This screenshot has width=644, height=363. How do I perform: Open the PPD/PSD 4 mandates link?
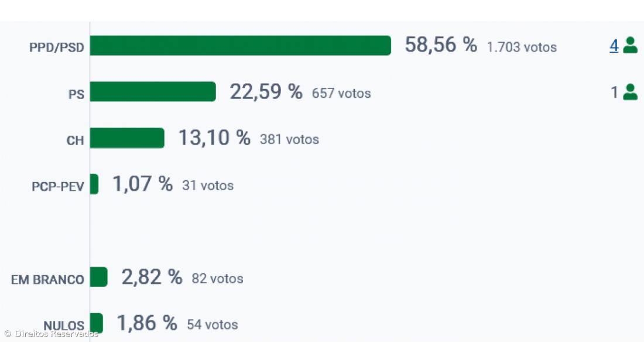[614, 46]
